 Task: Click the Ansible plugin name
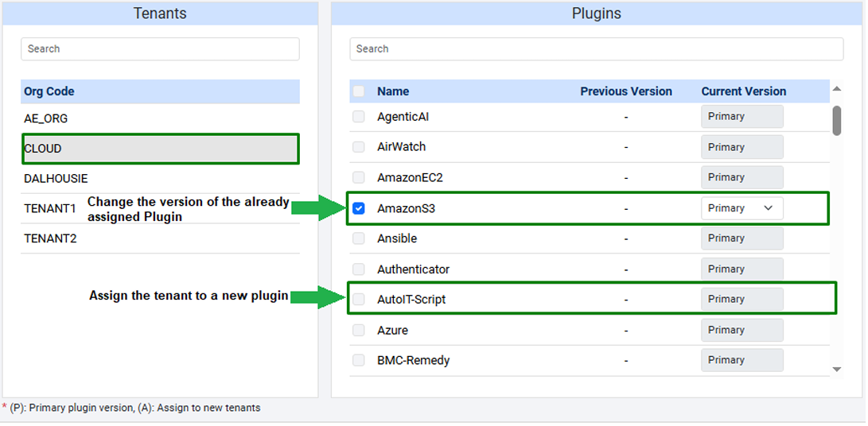point(397,238)
